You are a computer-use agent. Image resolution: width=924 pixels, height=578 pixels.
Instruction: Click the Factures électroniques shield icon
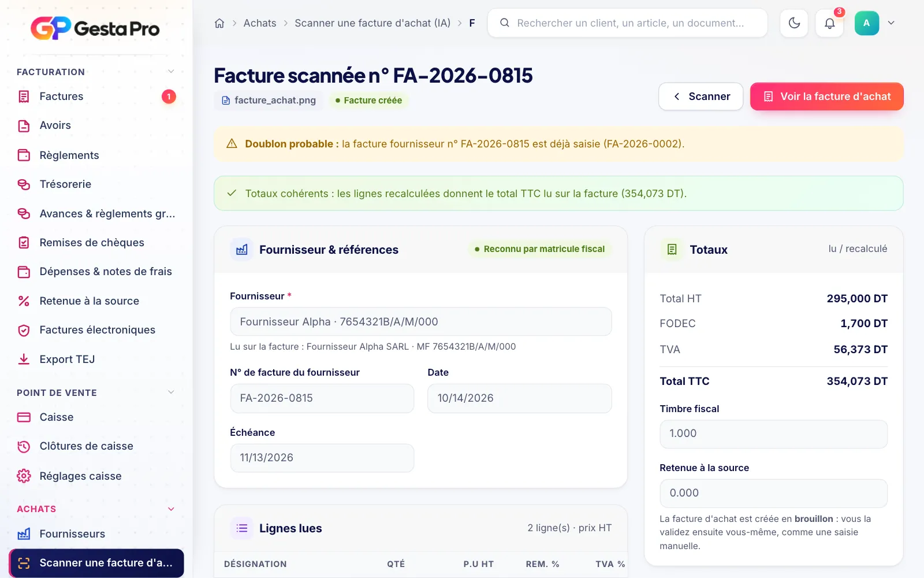(x=24, y=330)
